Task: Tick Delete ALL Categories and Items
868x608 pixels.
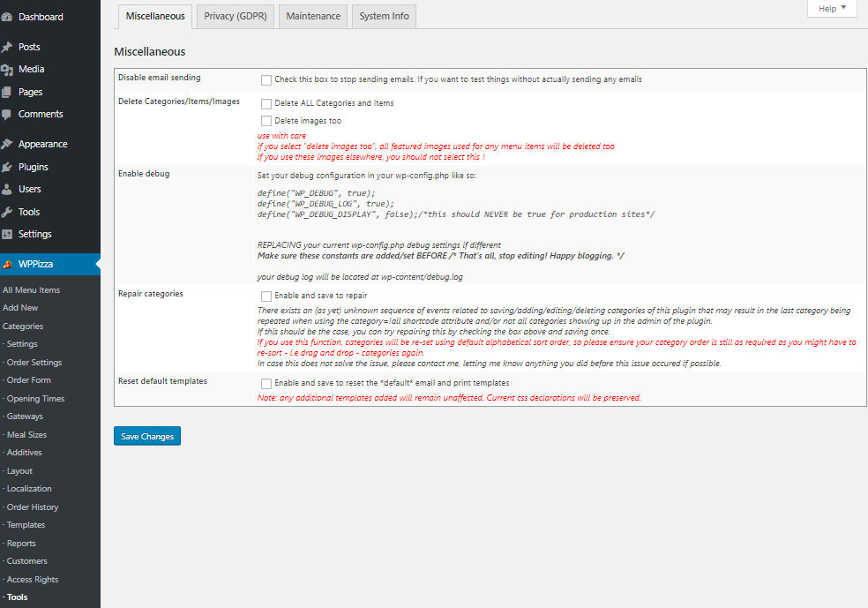Action: [266, 104]
